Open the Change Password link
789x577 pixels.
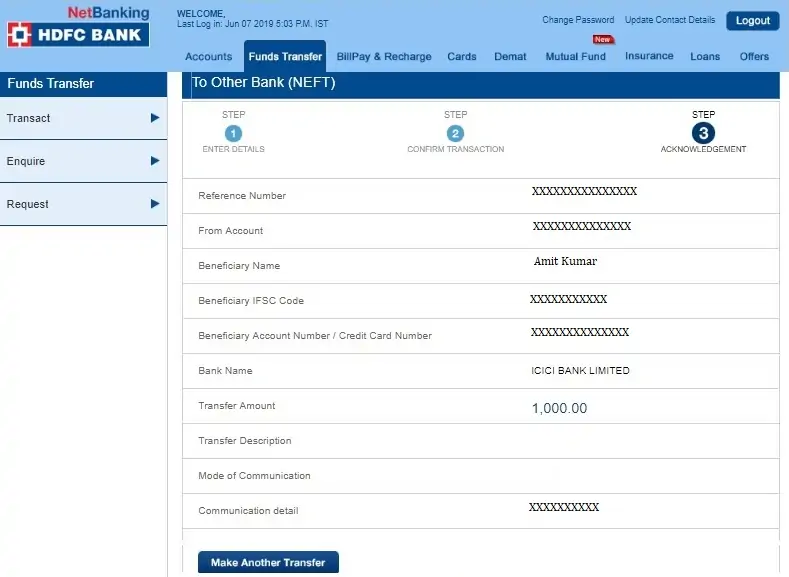tap(578, 20)
